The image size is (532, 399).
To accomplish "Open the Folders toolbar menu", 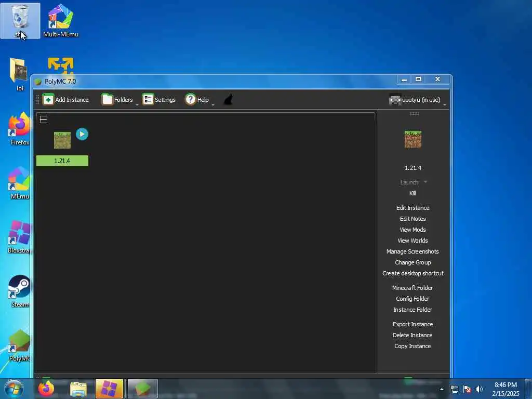I will (x=117, y=100).
